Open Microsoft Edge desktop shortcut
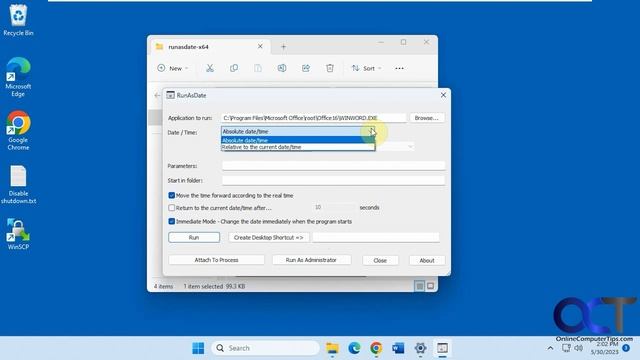Image resolution: width=640 pixels, height=360 pixels. click(x=18, y=77)
